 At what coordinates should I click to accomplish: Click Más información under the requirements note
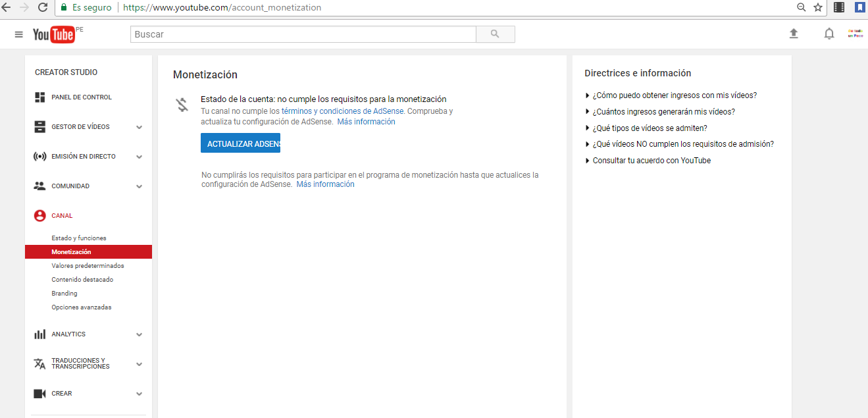pos(325,184)
